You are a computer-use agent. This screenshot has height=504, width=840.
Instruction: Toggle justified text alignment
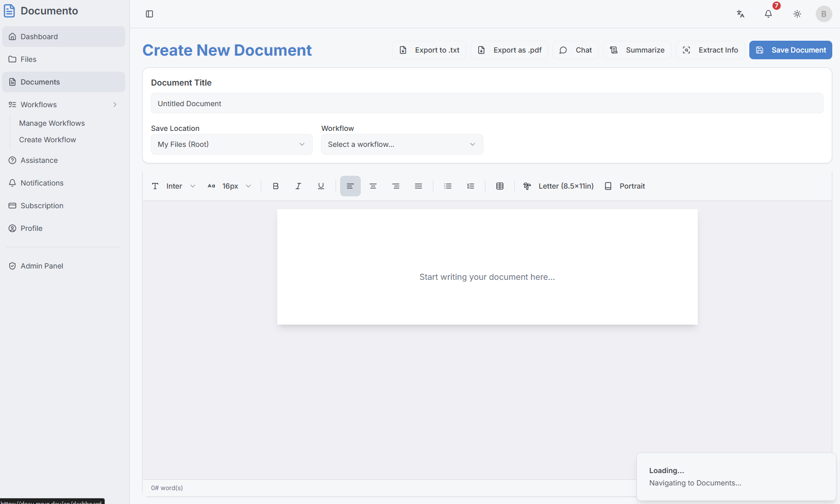[x=418, y=186]
